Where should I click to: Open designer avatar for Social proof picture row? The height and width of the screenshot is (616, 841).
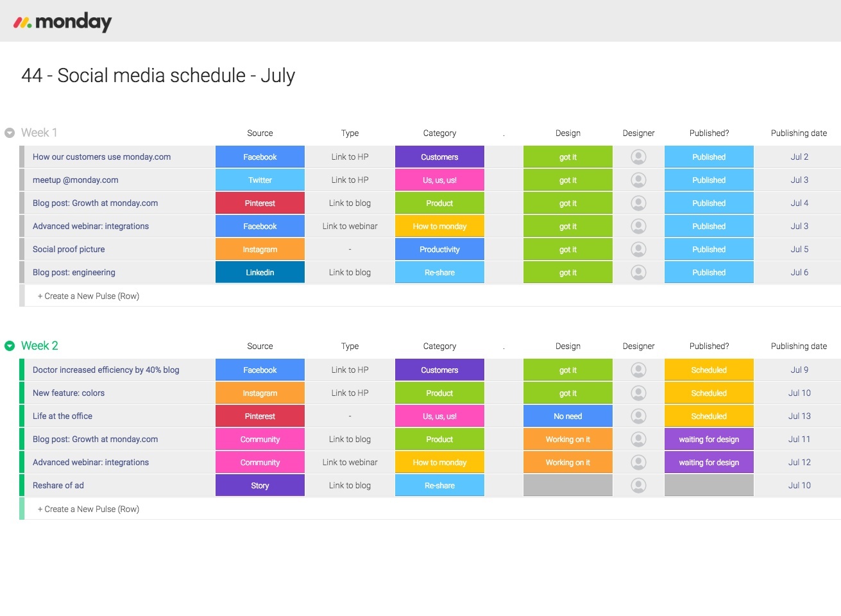(638, 250)
